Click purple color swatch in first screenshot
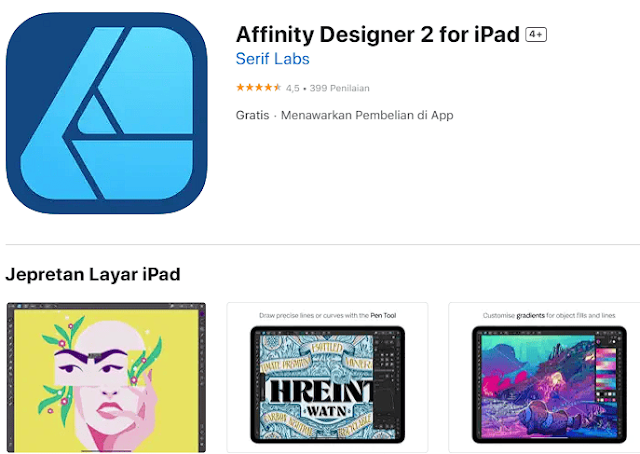 click(202, 314)
